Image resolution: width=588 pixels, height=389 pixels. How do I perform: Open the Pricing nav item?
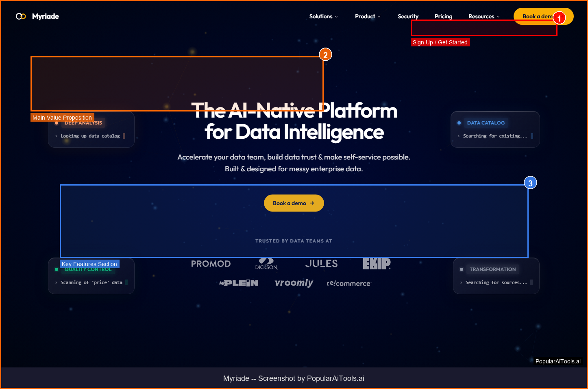pos(443,16)
